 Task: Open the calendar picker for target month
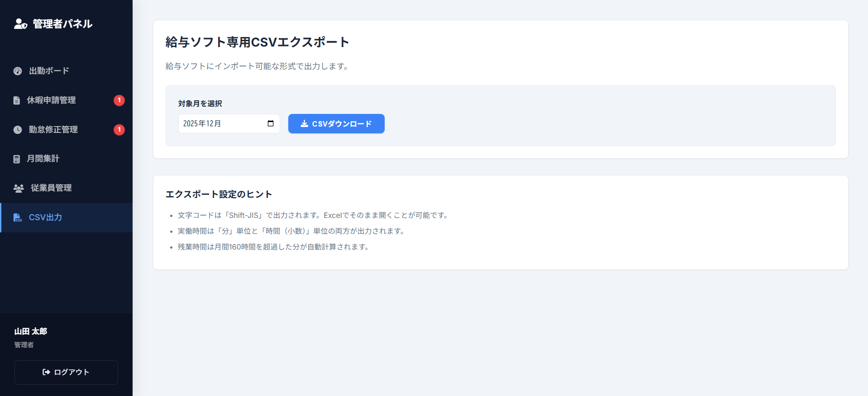(x=271, y=124)
